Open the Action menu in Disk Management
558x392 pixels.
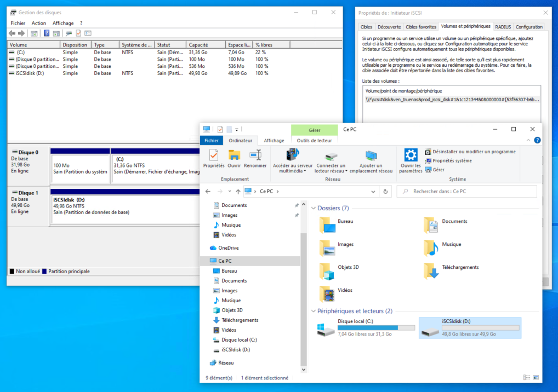coord(38,23)
